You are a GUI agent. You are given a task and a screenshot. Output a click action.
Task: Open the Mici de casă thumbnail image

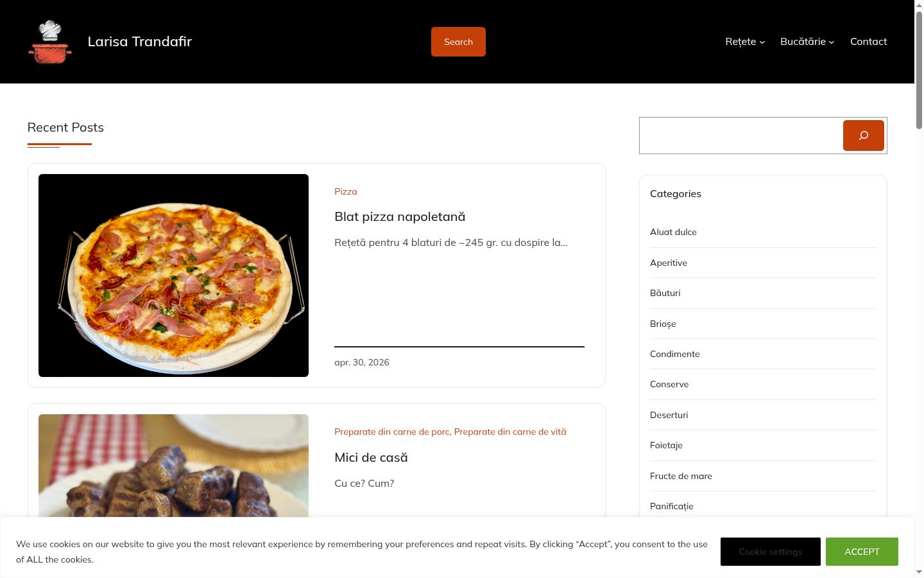click(x=173, y=466)
